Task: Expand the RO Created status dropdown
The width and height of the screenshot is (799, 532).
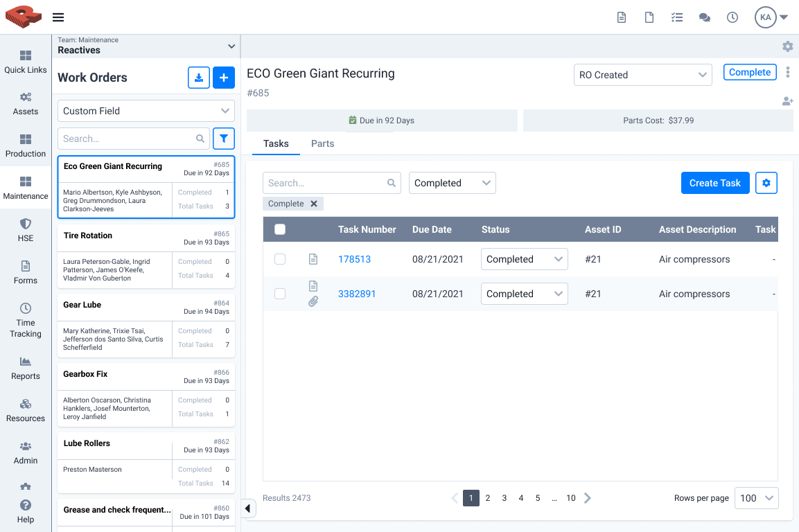Action: pos(642,75)
